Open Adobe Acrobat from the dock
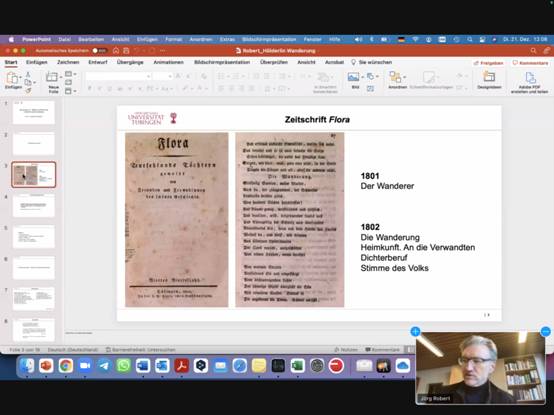This screenshot has width=554, height=415. [182, 366]
